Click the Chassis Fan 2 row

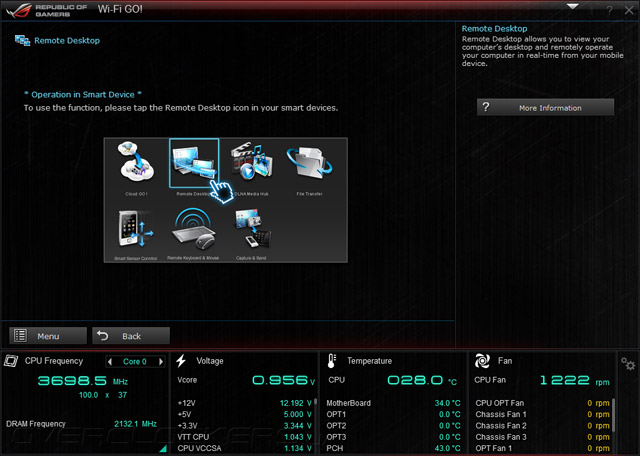pyautogui.click(x=542, y=426)
